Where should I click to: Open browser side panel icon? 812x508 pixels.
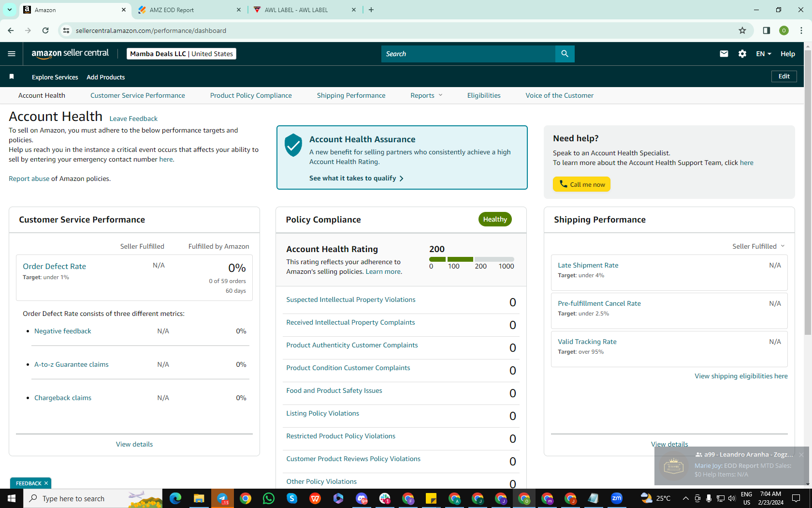pyautogui.click(x=767, y=30)
